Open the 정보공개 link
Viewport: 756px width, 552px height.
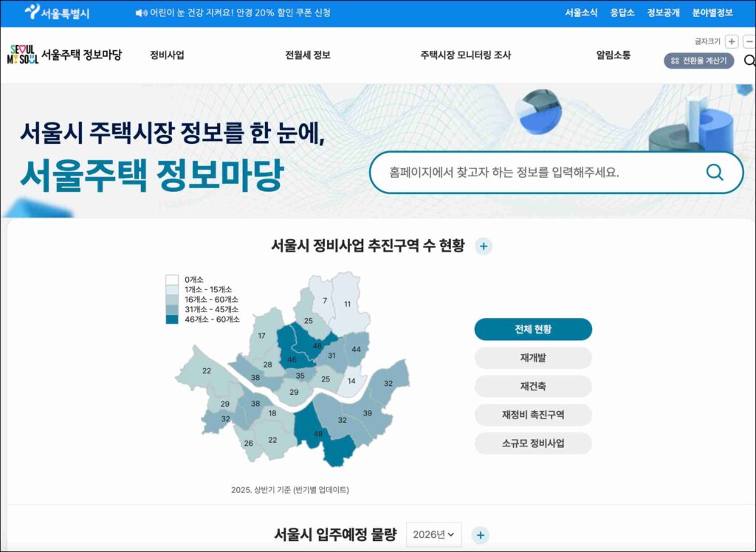coord(664,13)
